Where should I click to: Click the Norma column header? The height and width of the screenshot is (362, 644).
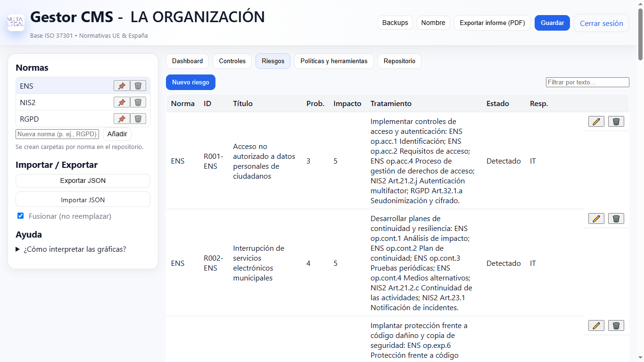(x=182, y=103)
